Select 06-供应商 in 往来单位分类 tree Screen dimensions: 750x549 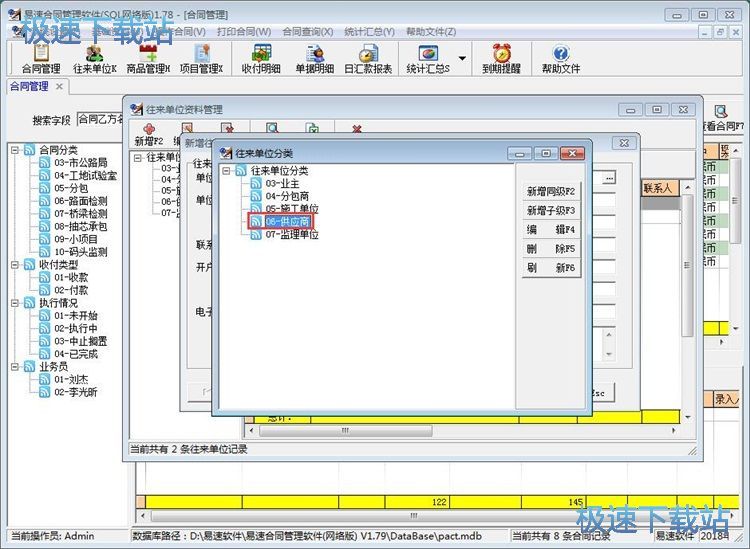pos(287,221)
